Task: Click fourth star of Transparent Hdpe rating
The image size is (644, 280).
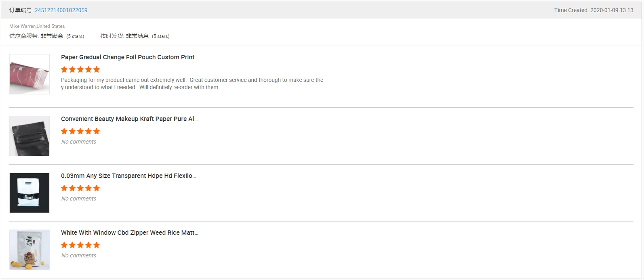Action: point(88,188)
